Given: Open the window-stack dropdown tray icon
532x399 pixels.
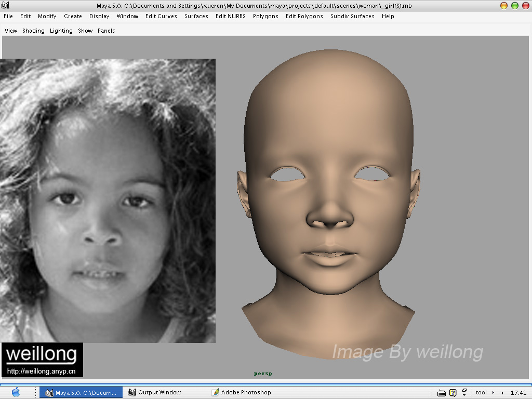Looking at the screenshot, I should pos(464,393).
